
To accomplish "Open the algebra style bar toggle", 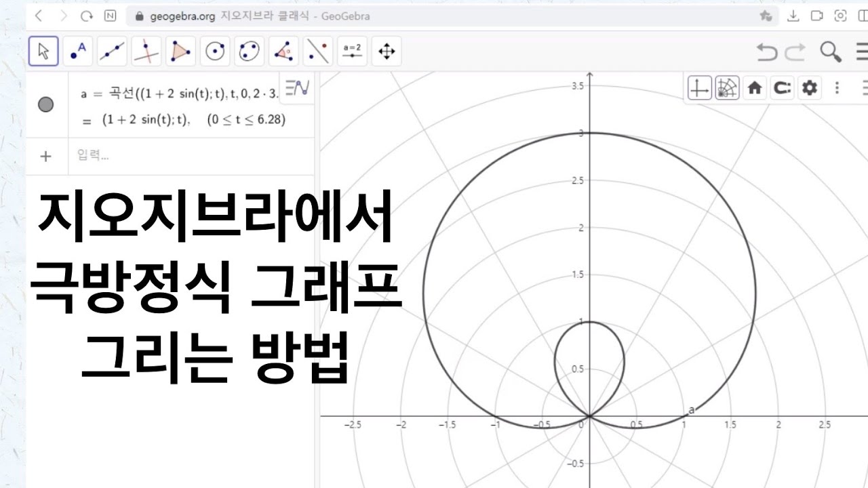I will [296, 87].
